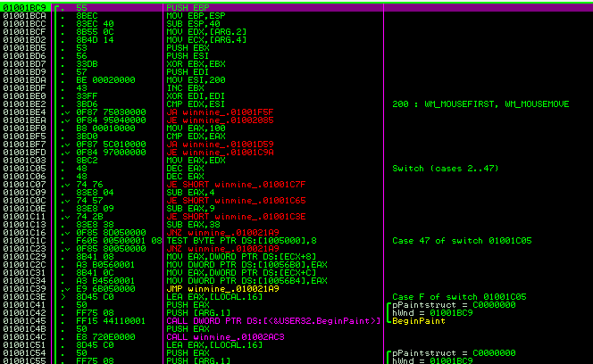
Task: Click hex bytes BE 00020000
Action: (x=105, y=80)
